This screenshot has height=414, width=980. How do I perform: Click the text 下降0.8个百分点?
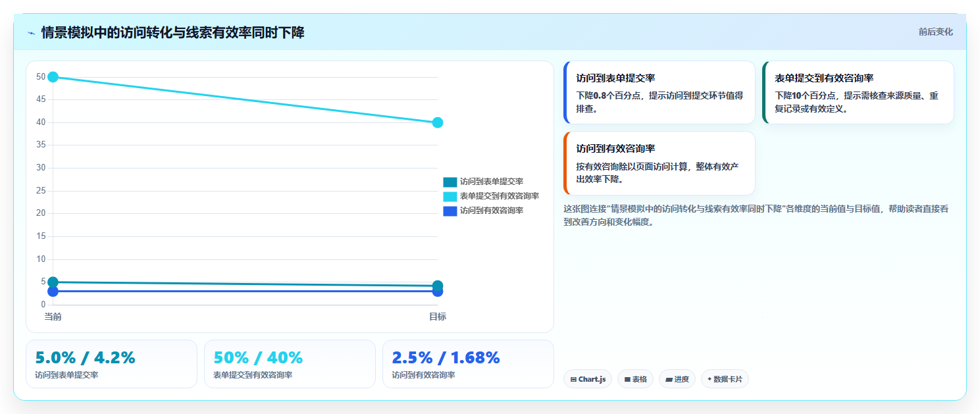click(609, 95)
